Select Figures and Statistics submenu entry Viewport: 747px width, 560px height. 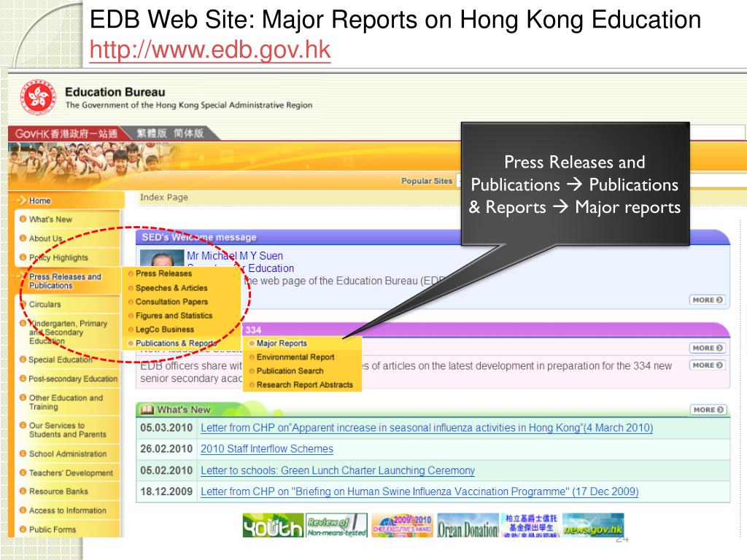coord(174,316)
